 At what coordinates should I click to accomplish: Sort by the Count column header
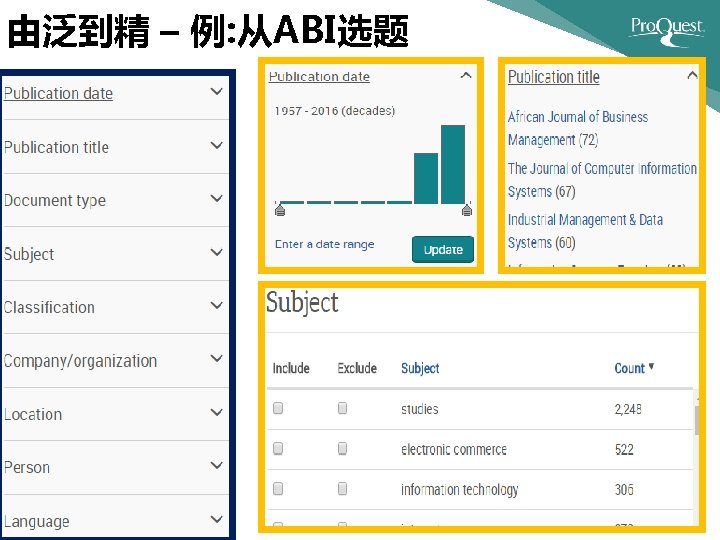coord(630,368)
